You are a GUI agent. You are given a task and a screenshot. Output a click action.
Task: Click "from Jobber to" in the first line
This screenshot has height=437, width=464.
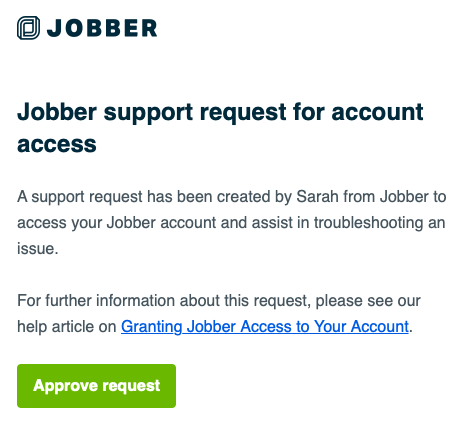[x=395, y=196]
